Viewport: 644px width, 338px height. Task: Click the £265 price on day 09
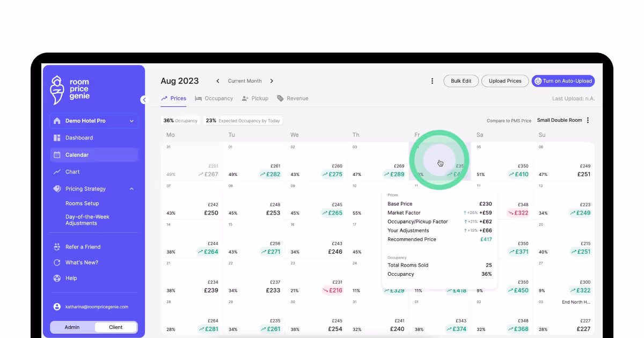point(332,213)
